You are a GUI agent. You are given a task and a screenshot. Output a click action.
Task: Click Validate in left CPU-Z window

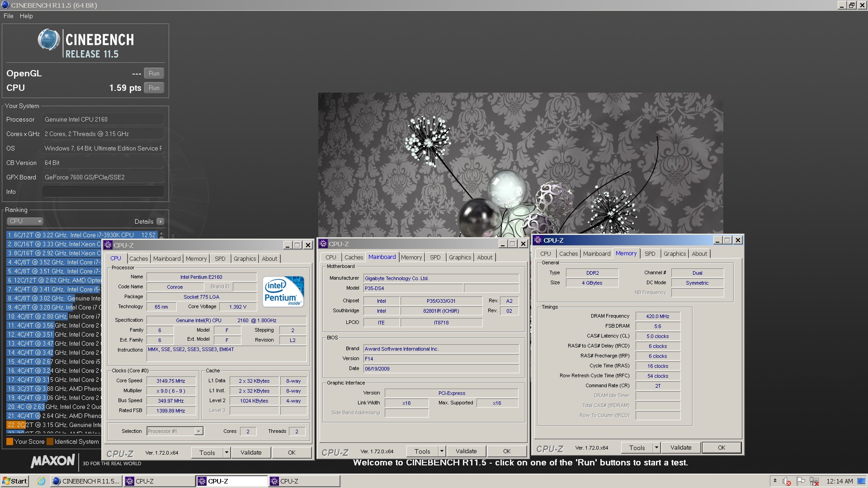click(251, 452)
